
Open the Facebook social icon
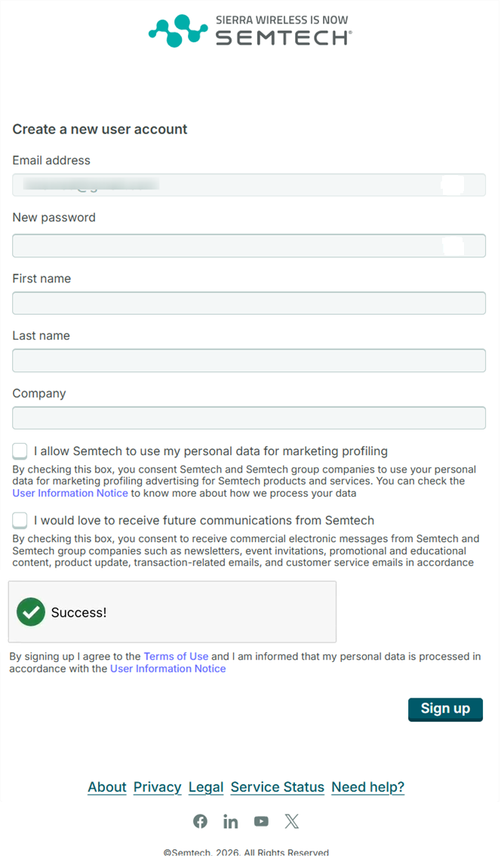tap(200, 821)
